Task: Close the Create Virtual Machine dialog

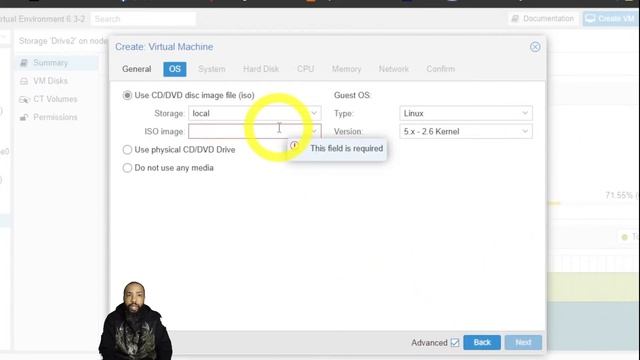Action: (x=535, y=47)
